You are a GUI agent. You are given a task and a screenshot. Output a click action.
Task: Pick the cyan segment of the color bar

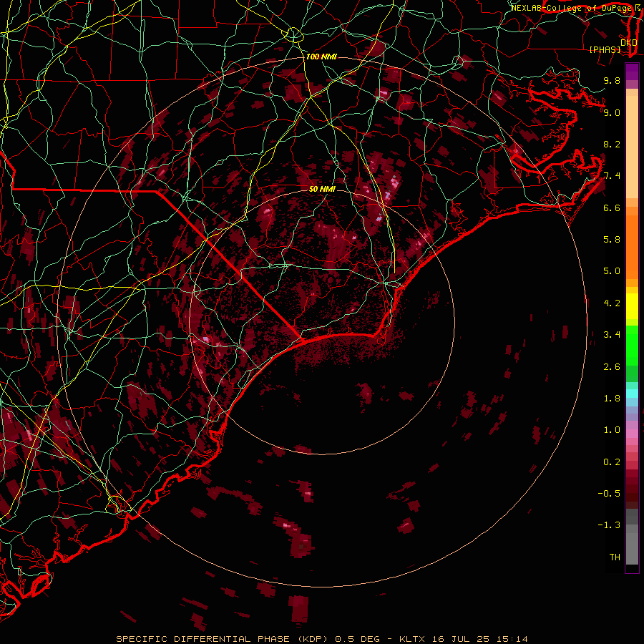(632, 394)
